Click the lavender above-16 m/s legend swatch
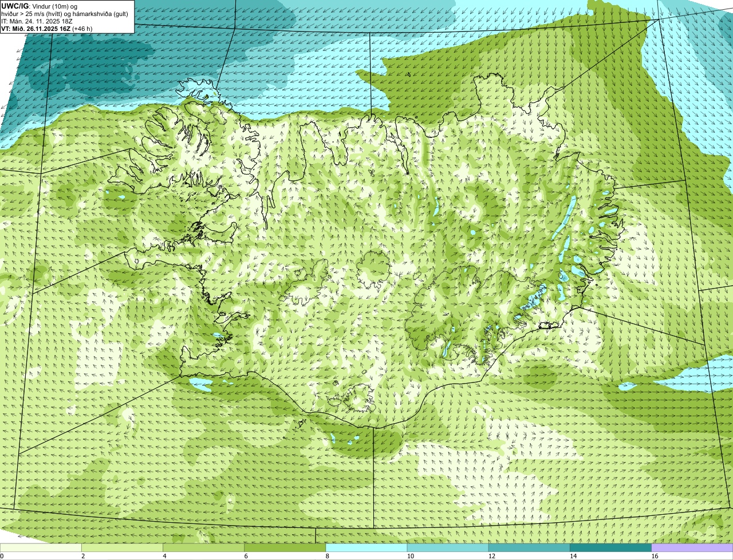733x560 pixels. click(692, 548)
